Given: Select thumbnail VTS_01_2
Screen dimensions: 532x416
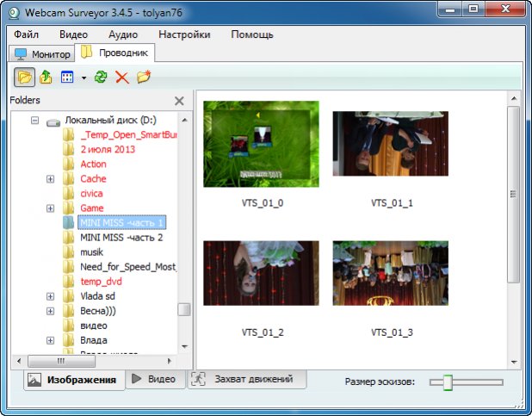Looking at the screenshot, I should point(261,273).
